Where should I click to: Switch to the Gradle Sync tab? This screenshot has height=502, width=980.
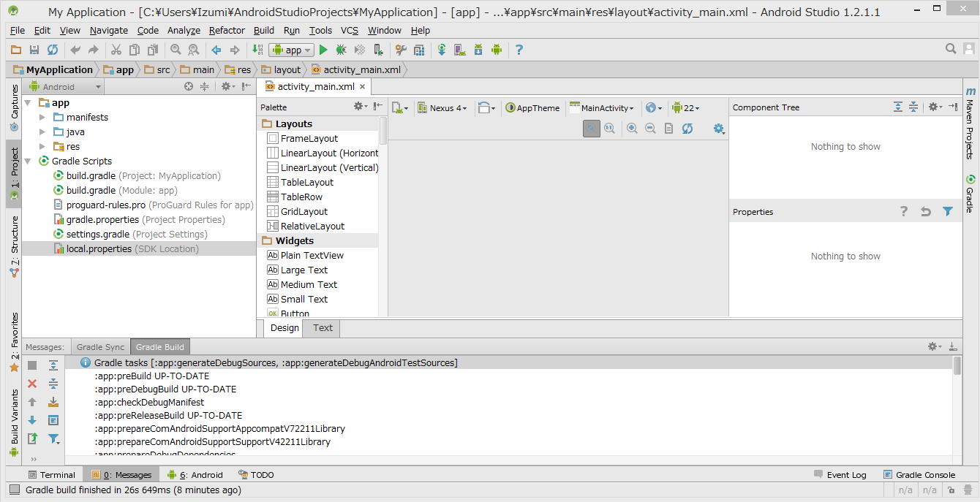(x=100, y=347)
